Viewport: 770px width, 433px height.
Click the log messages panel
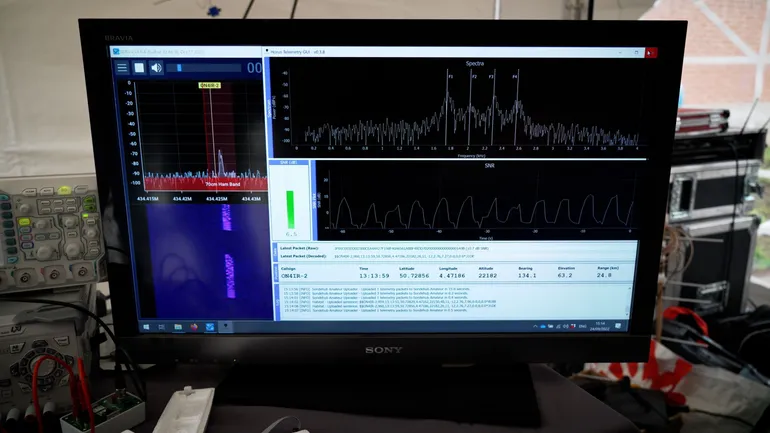450,300
